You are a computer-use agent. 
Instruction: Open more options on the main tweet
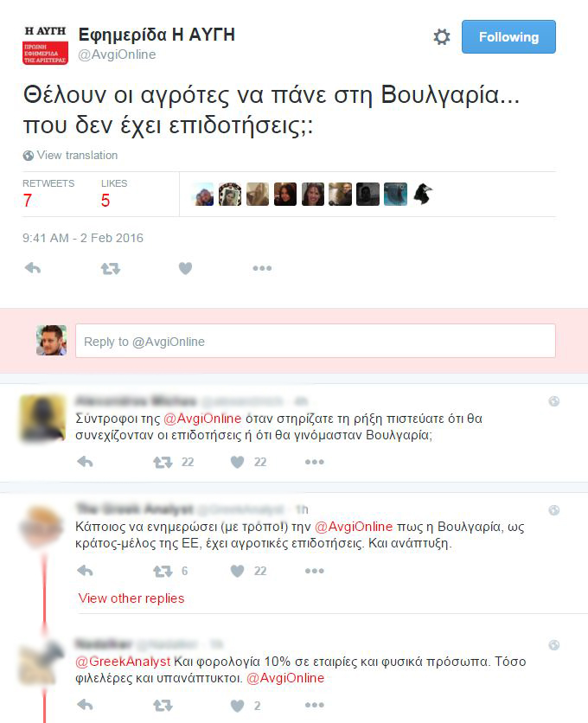click(262, 268)
